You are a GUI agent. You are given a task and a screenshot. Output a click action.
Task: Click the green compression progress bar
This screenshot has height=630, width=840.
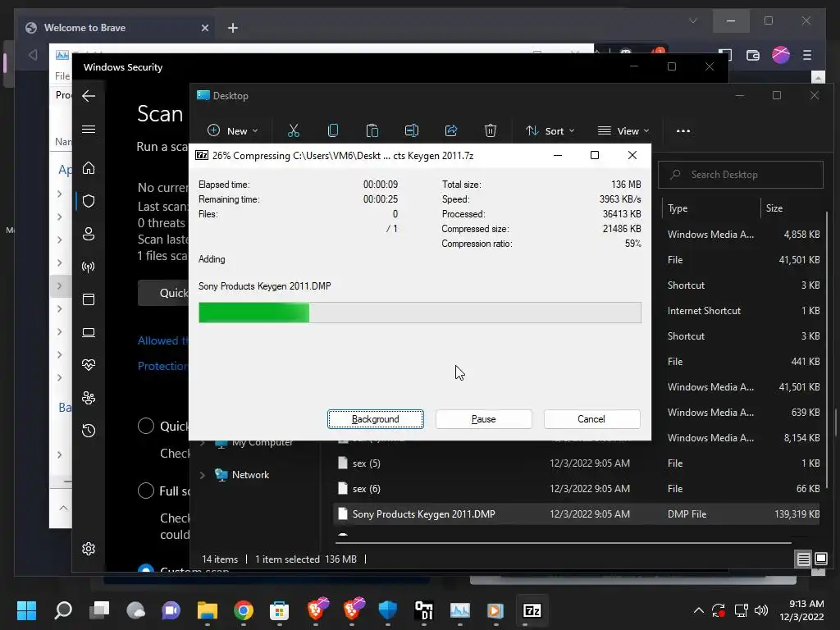point(419,313)
